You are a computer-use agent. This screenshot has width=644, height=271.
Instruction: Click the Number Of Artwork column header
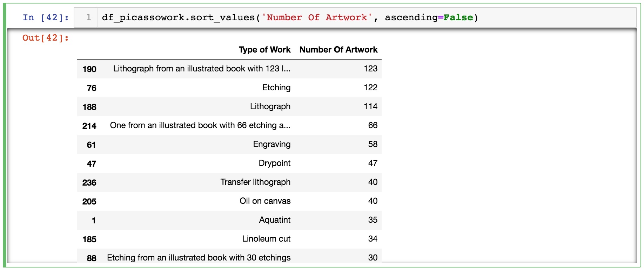338,50
